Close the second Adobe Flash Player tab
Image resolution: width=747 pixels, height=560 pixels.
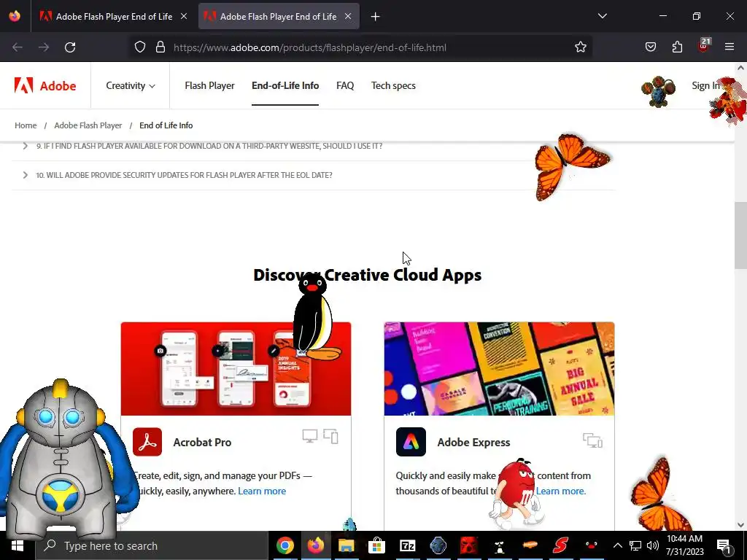coord(348,16)
